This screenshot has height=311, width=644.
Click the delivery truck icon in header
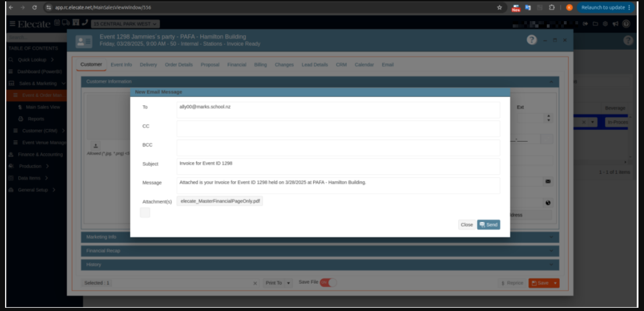65,23
